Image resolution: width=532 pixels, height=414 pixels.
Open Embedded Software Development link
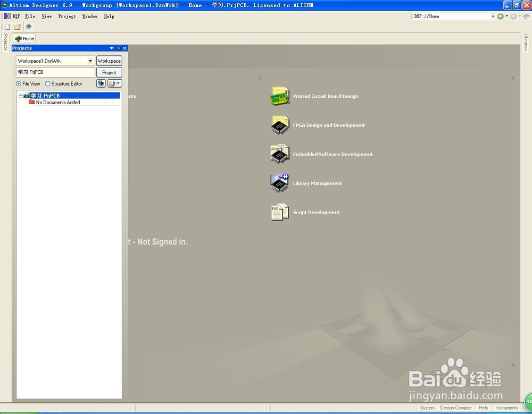coord(333,154)
